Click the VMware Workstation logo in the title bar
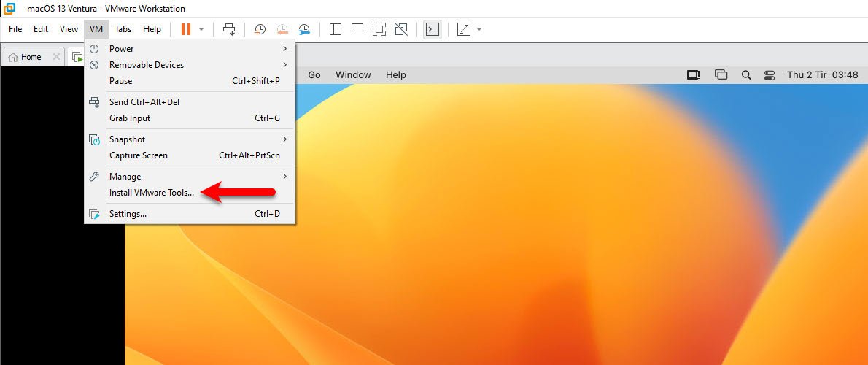Viewport: 868px width, 365px height. click(x=9, y=8)
